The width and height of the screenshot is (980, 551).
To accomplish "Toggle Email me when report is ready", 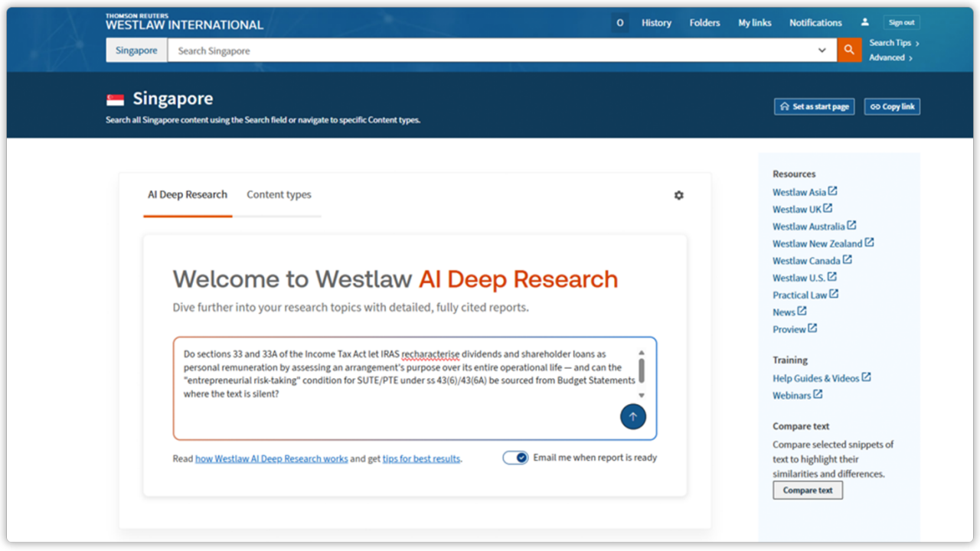I will point(515,458).
